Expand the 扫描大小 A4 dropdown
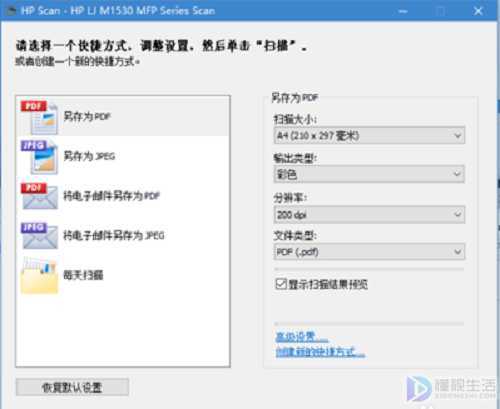The width and height of the screenshot is (500, 409). click(x=369, y=135)
